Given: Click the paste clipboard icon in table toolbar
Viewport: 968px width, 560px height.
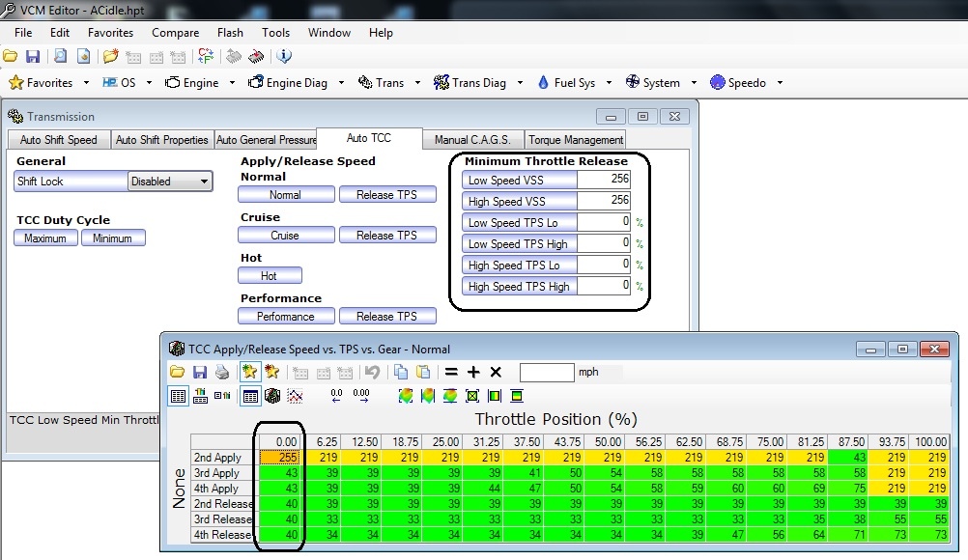Looking at the screenshot, I should [423, 372].
